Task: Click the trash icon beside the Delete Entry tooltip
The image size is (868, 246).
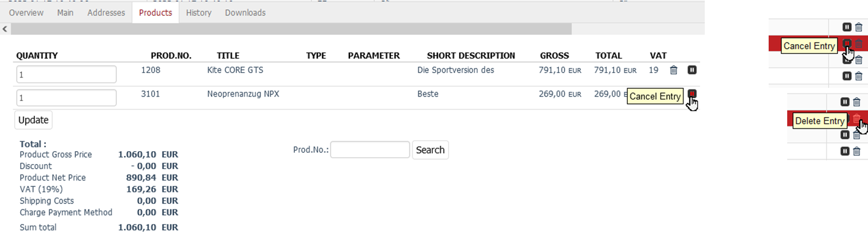Action: click(x=857, y=119)
